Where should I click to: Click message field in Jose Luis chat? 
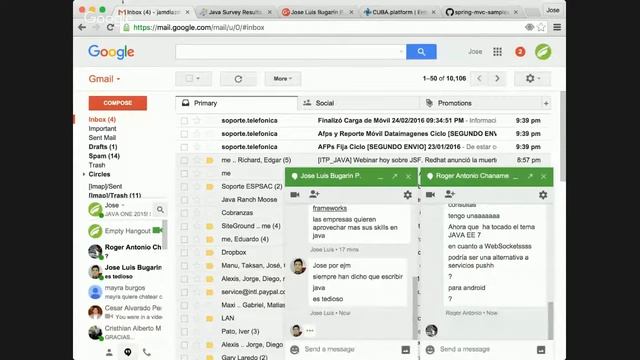(350, 349)
